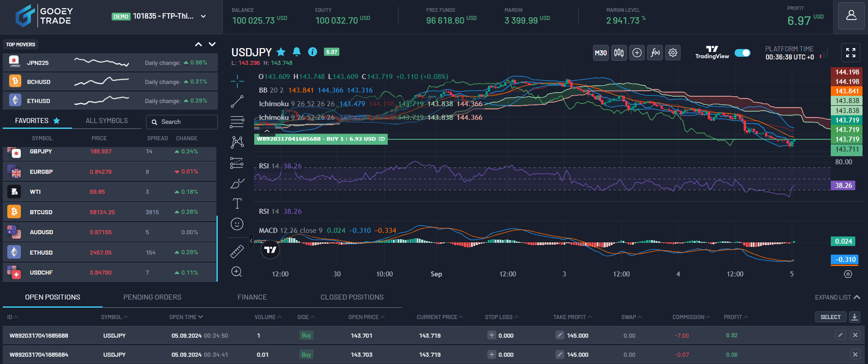868x364 pixels.
Task: Open indicators f(x) menu
Action: [x=655, y=53]
